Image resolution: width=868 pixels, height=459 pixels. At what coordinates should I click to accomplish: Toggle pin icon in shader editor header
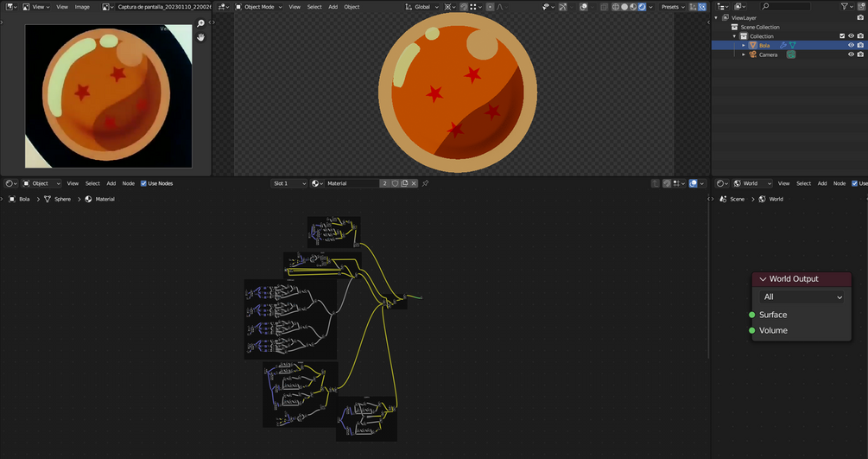coord(426,183)
